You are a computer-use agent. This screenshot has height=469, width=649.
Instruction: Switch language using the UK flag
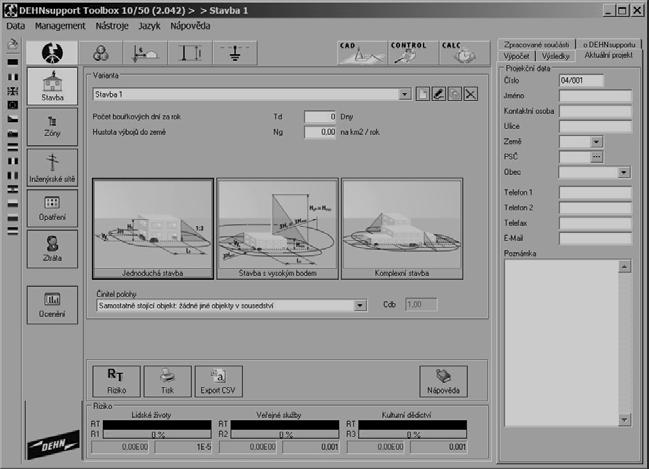coord(13,91)
